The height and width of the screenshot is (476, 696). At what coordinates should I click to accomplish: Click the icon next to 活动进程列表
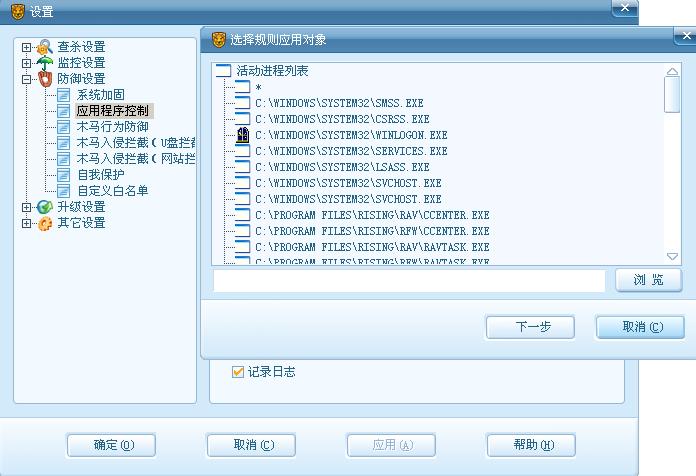224,71
